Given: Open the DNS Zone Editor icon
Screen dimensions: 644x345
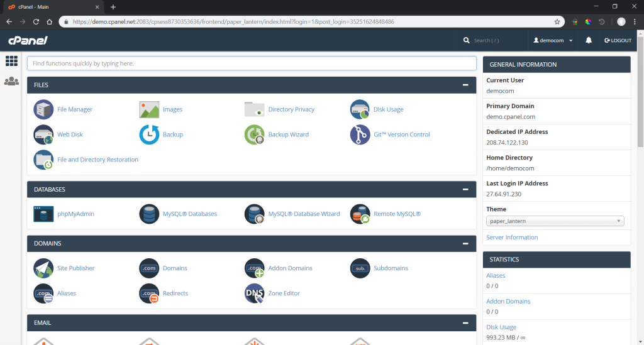Looking at the screenshot, I should [254, 293].
